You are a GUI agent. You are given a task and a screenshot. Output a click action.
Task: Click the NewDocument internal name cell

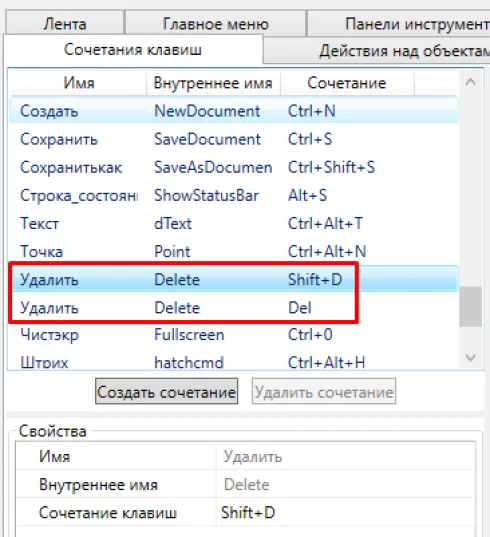point(207,111)
